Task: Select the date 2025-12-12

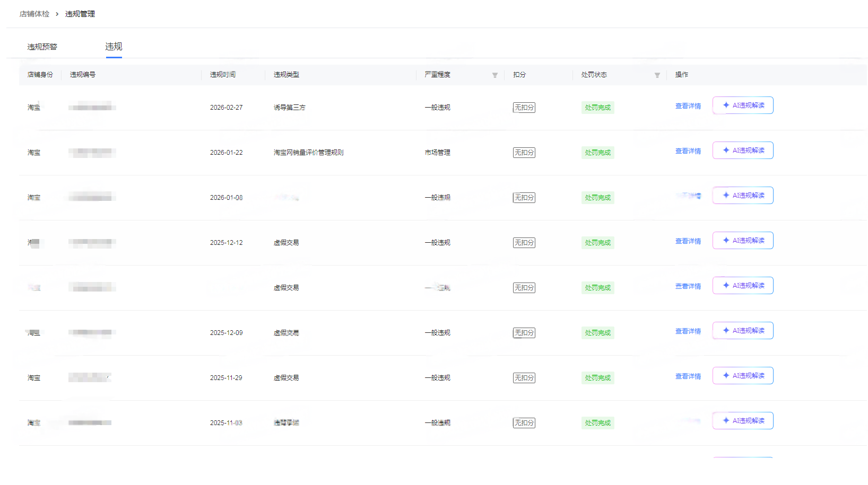Action: (x=227, y=243)
